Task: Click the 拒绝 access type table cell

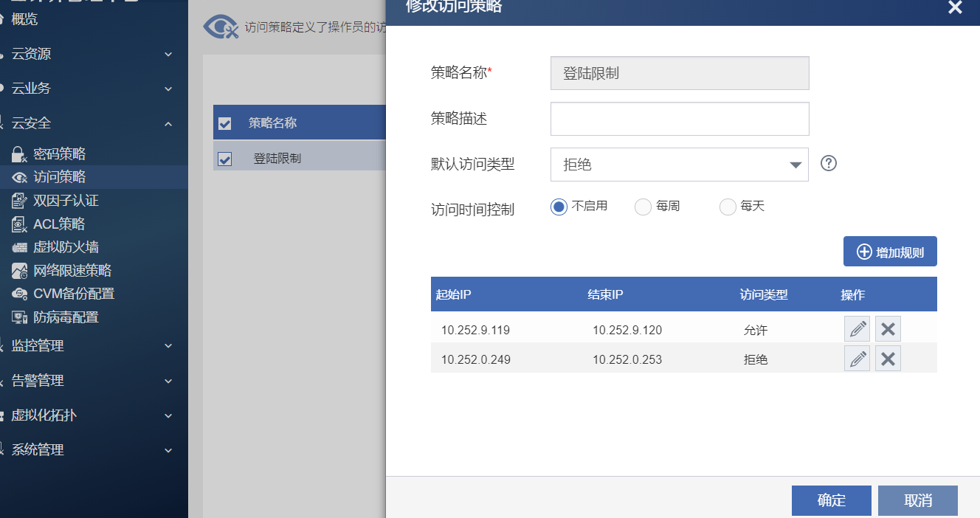Action: coord(756,359)
